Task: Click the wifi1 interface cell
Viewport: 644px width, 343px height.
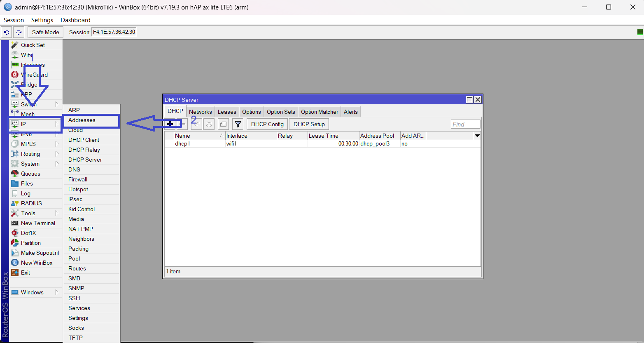Action: (x=251, y=144)
